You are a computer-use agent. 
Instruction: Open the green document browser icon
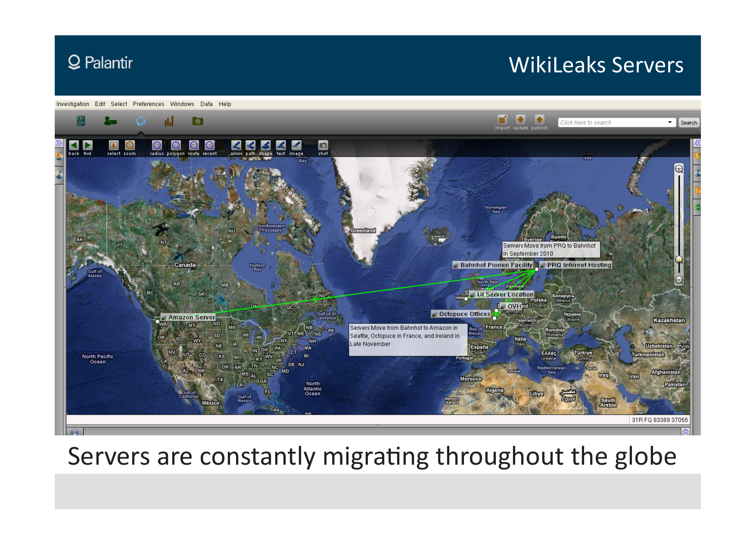pos(81,121)
